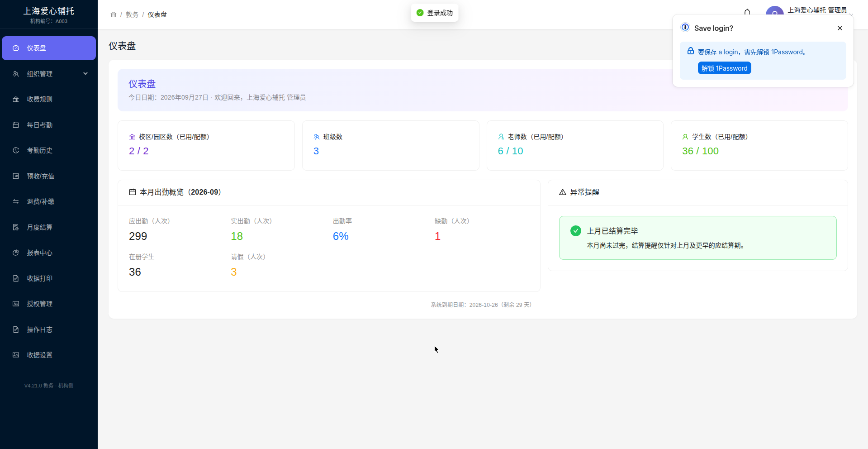The width and height of the screenshot is (868, 449).
Task: Open 退费/补缴 menu item
Action: [x=49, y=201]
